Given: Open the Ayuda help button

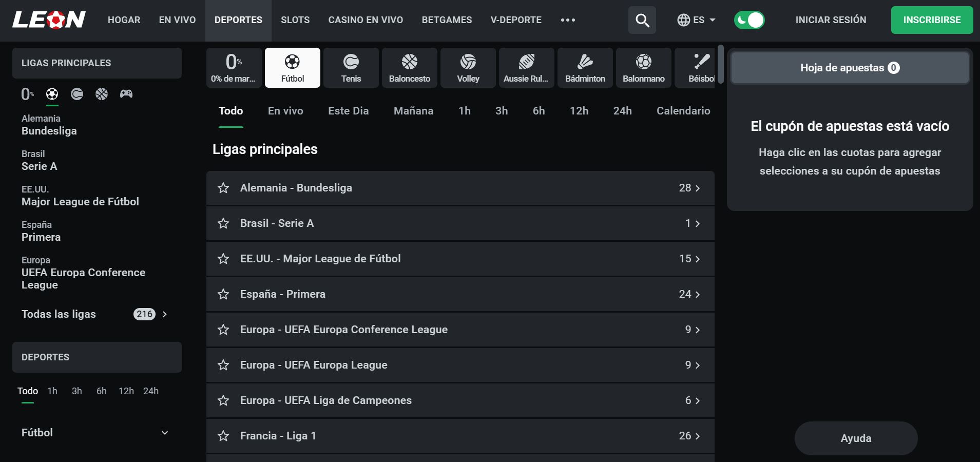Looking at the screenshot, I should pos(856,438).
